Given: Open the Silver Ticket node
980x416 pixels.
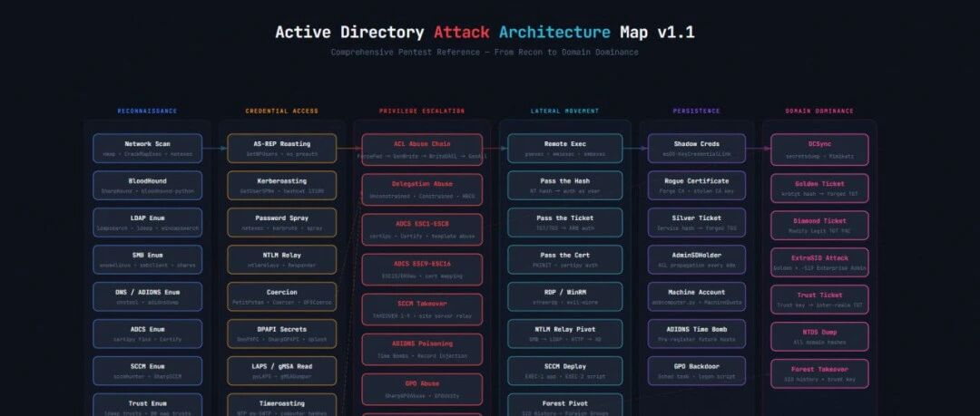Looking at the screenshot, I should coord(697,223).
